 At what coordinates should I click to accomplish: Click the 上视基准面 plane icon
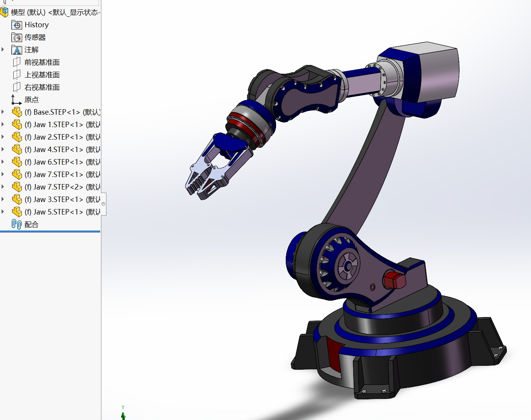pos(17,74)
